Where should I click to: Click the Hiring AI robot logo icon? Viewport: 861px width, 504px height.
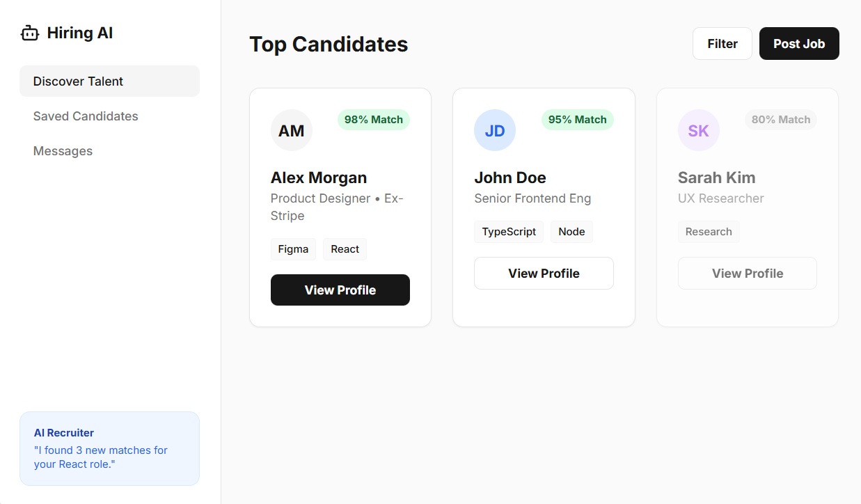(29, 32)
